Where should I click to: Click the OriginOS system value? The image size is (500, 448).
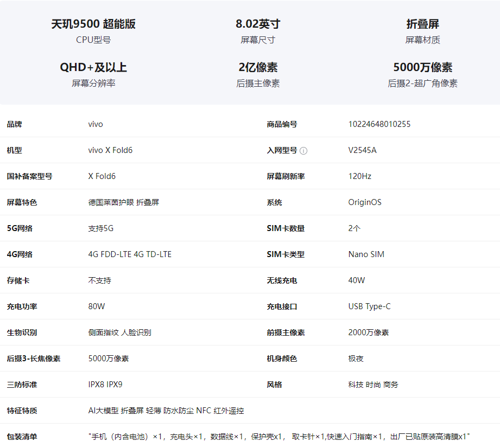(365, 202)
